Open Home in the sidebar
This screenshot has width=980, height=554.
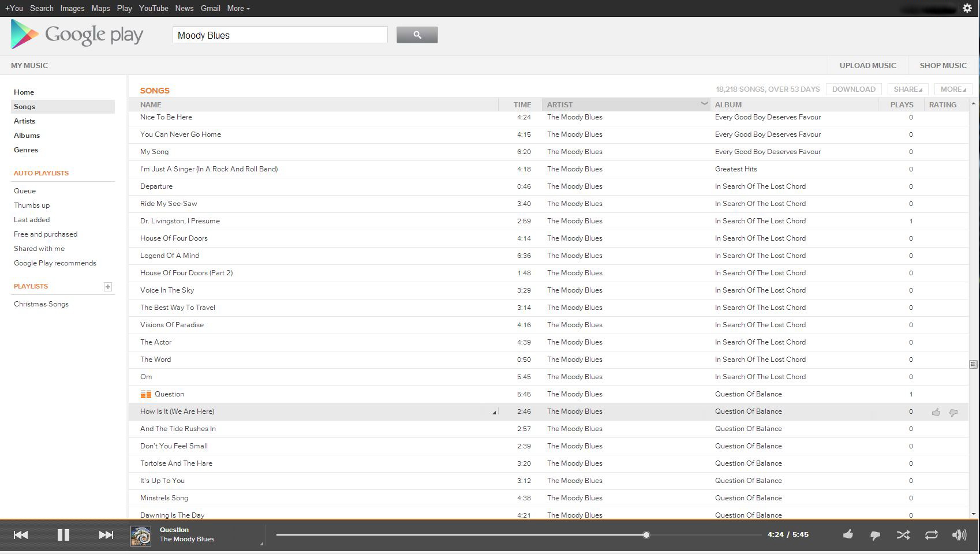pyautogui.click(x=24, y=92)
